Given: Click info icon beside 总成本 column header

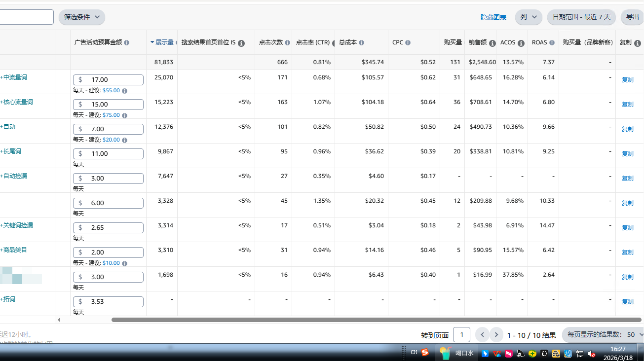Looking at the screenshot, I should pos(362,43).
